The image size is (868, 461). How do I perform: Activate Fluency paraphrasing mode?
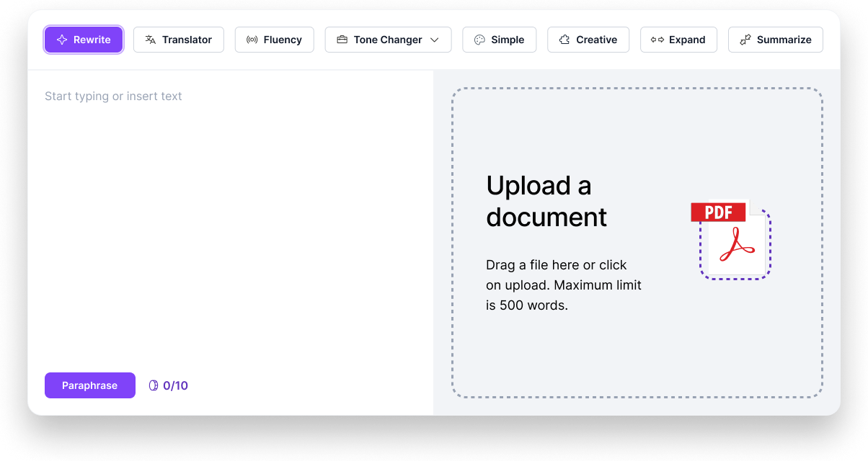pos(274,40)
